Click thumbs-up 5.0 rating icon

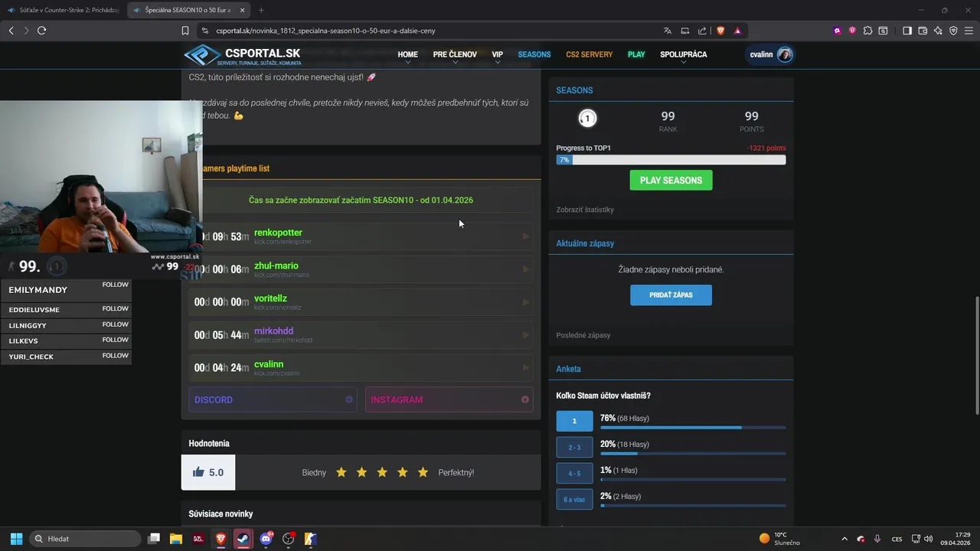tap(198, 472)
